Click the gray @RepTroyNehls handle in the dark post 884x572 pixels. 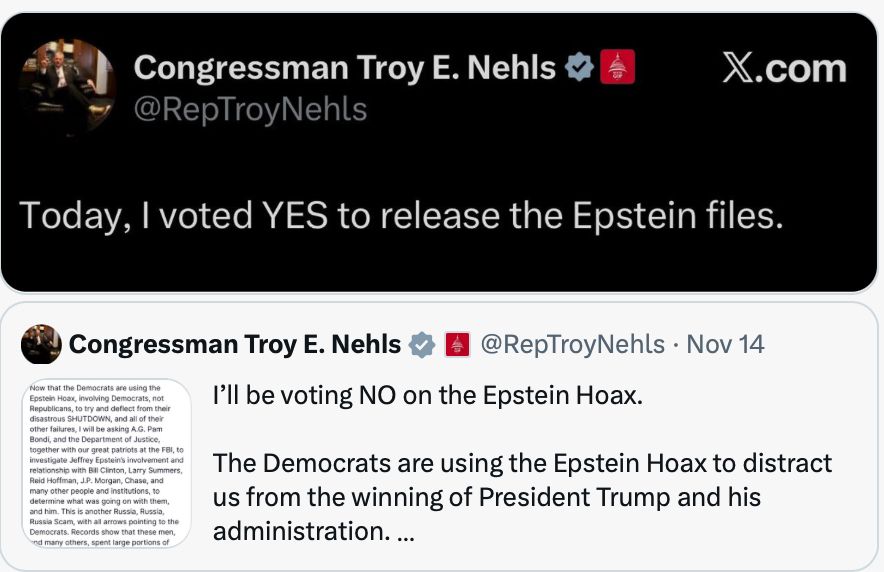pyautogui.click(x=250, y=109)
